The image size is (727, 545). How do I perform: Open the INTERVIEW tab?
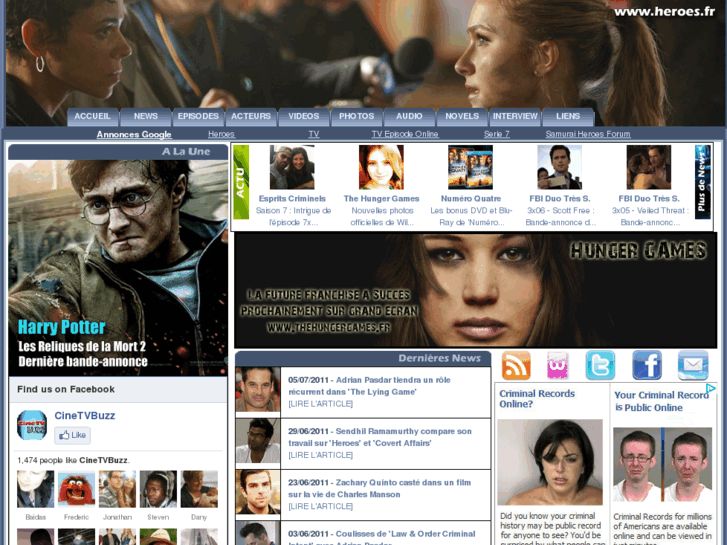515,116
